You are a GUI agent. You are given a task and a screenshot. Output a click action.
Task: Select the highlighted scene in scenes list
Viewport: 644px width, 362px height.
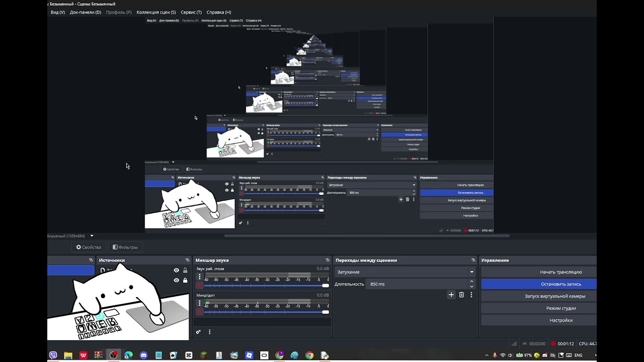click(x=70, y=270)
